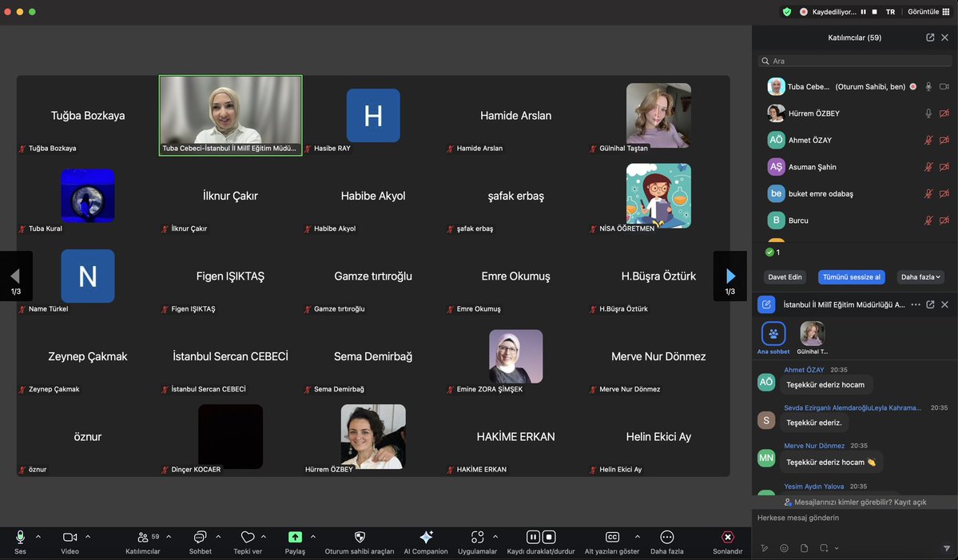958x560 pixels.
Task: Close the Katılımcılar panel
Action: point(944,38)
